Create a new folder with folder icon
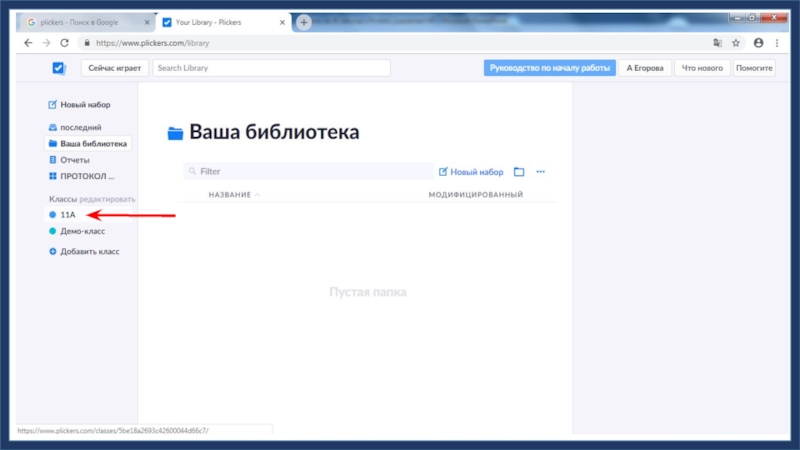800x450 pixels. coord(519,172)
